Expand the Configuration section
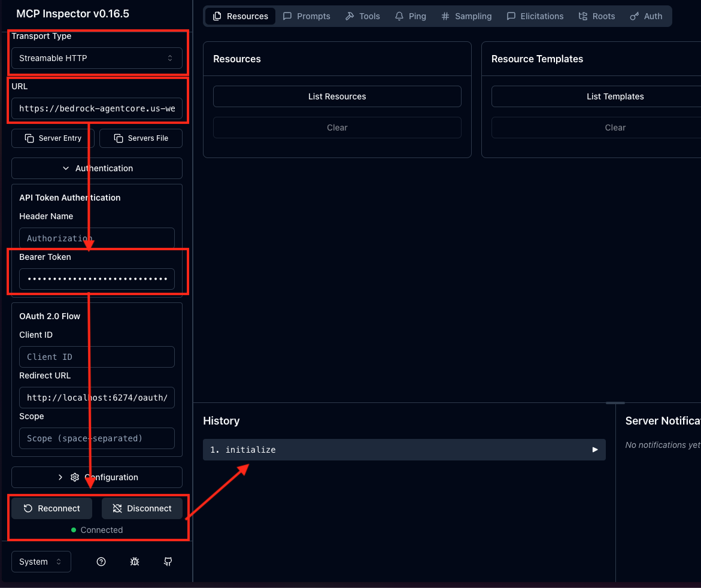701x588 pixels. (96, 477)
